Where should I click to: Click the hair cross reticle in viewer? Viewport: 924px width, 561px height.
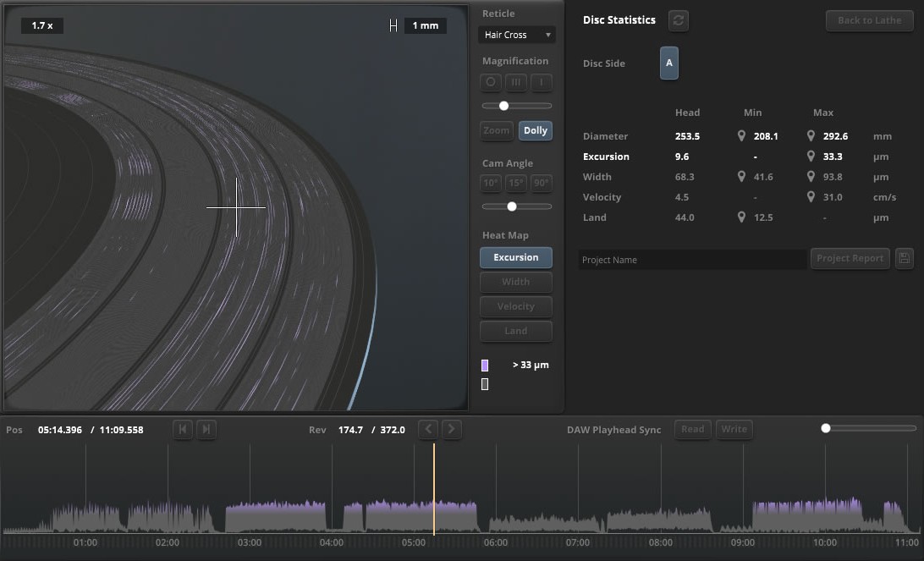[236, 207]
